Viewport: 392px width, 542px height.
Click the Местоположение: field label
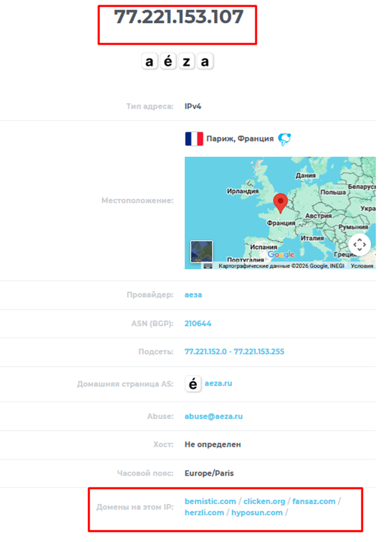[137, 201]
